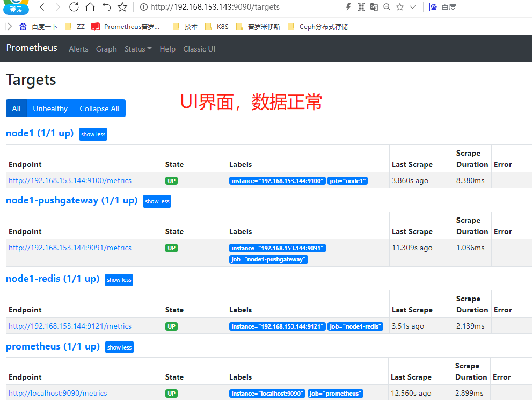The height and width of the screenshot is (400, 532).
Task: Expand the Status dropdown menu
Action: coord(138,49)
